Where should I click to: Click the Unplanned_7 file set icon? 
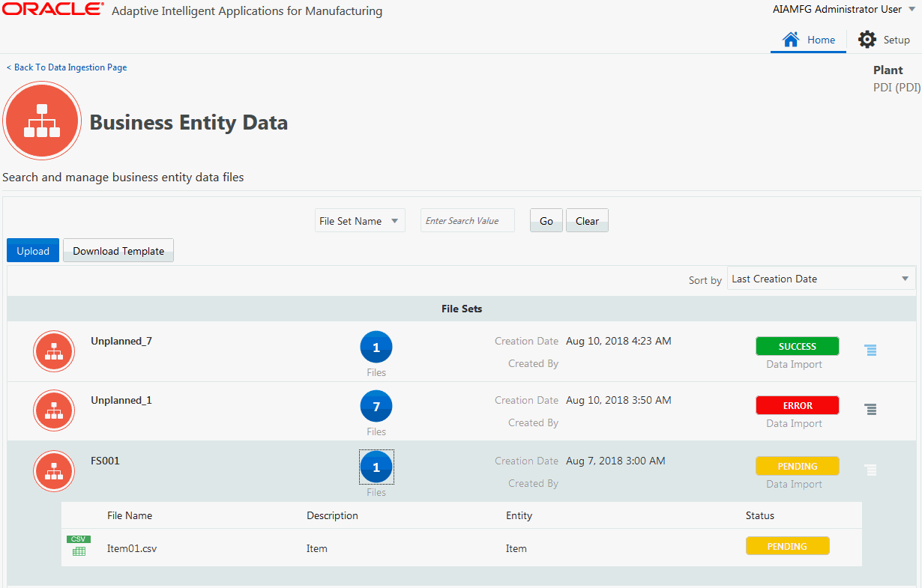click(x=54, y=351)
